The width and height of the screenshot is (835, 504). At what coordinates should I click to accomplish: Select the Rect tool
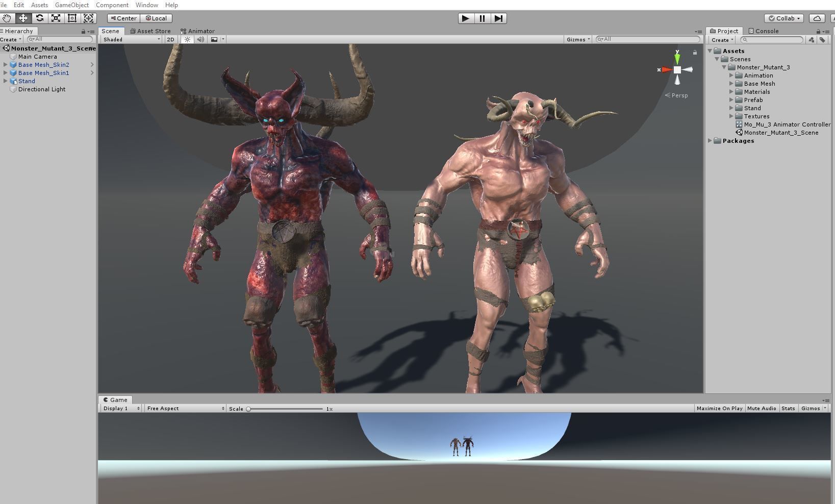click(72, 18)
